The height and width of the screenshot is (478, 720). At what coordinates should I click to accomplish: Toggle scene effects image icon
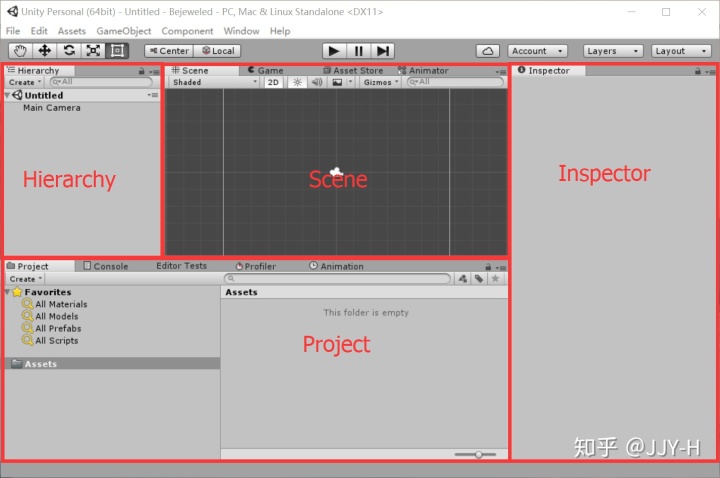[337, 82]
